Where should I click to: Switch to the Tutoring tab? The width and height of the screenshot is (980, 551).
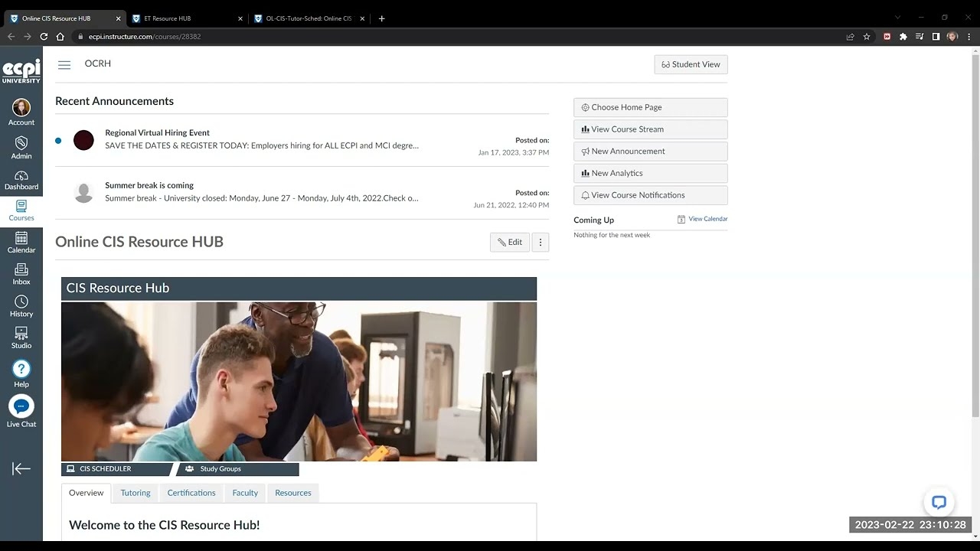point(136,493)
